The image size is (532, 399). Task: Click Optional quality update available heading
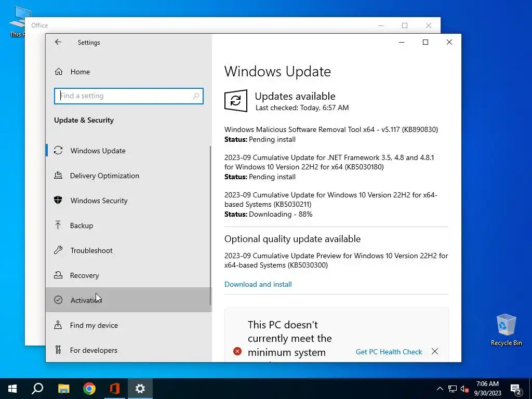tap(292, 239)
